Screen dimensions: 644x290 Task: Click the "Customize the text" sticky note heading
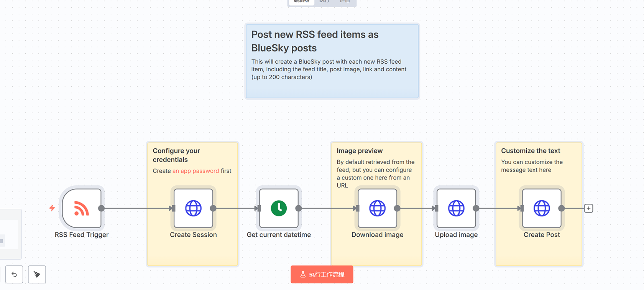[531, 151]
